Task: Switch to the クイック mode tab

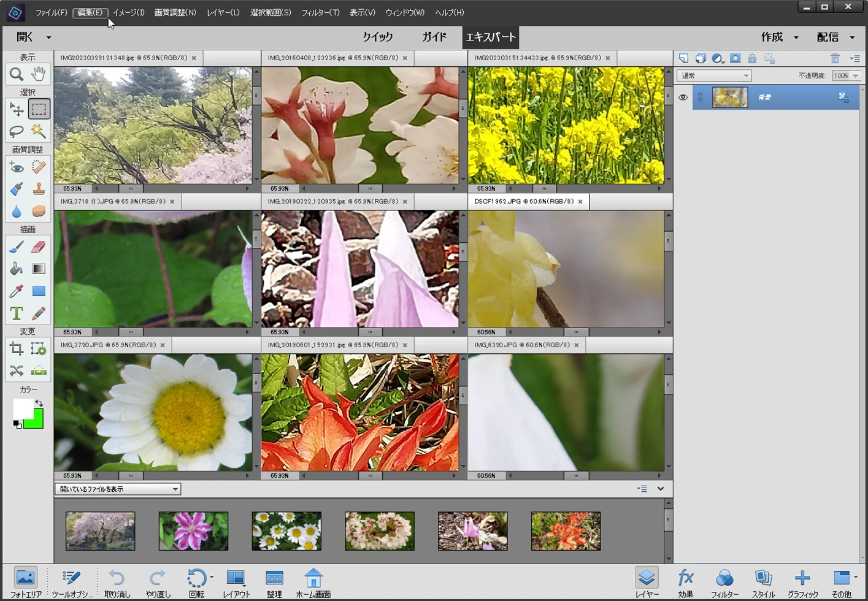Action: click(377, 37)
